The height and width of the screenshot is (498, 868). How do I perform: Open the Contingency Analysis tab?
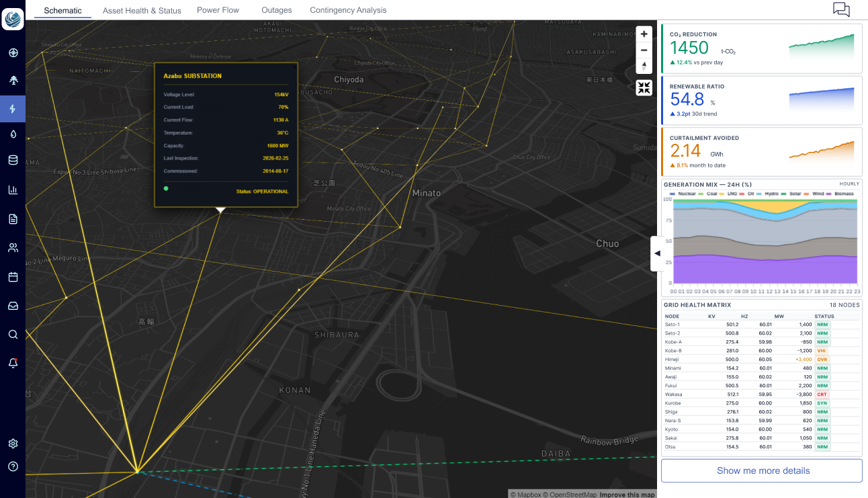click(348, 10)
